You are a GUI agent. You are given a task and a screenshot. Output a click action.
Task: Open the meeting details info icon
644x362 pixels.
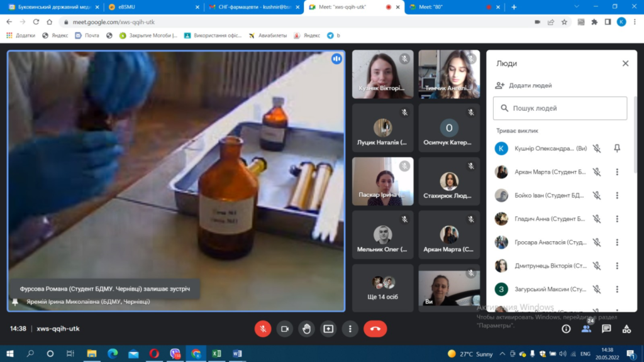click(566, 329)
